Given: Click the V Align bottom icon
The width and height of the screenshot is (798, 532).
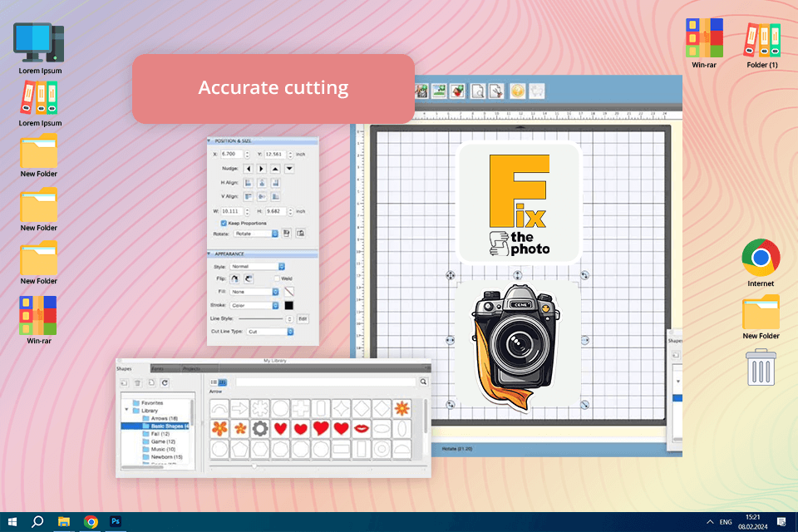Looking at the screenshot, I should (275, 196).
